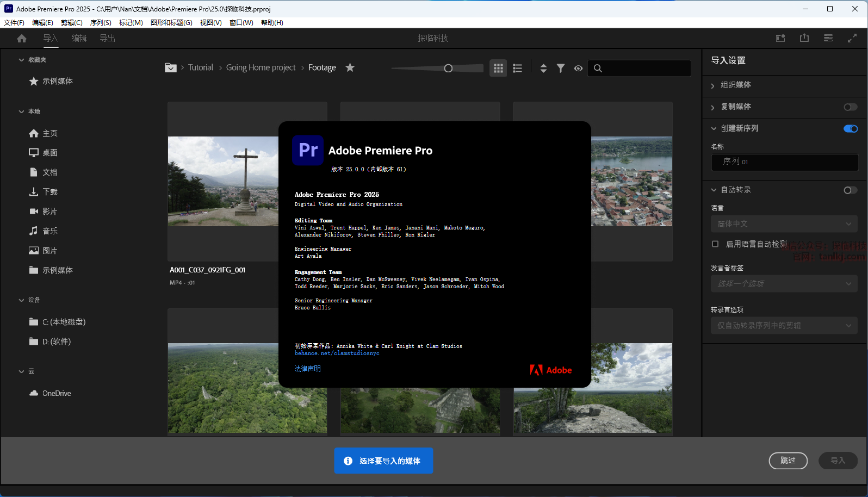Add Footage folder to favorites star

(x=350, y=67)
